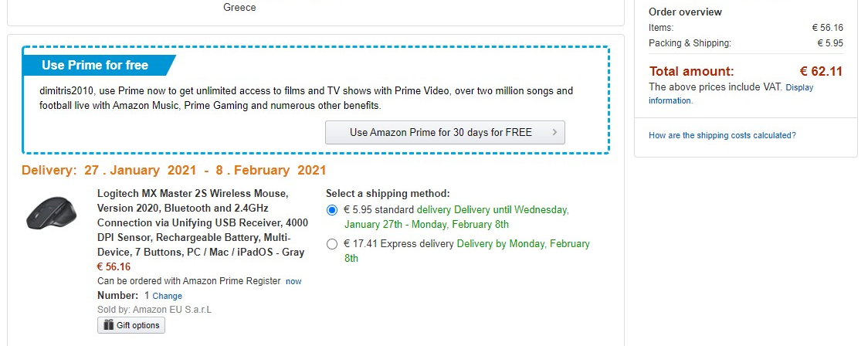
Task: Click the Packing & Shipping cost line
Action: [690, 43]
